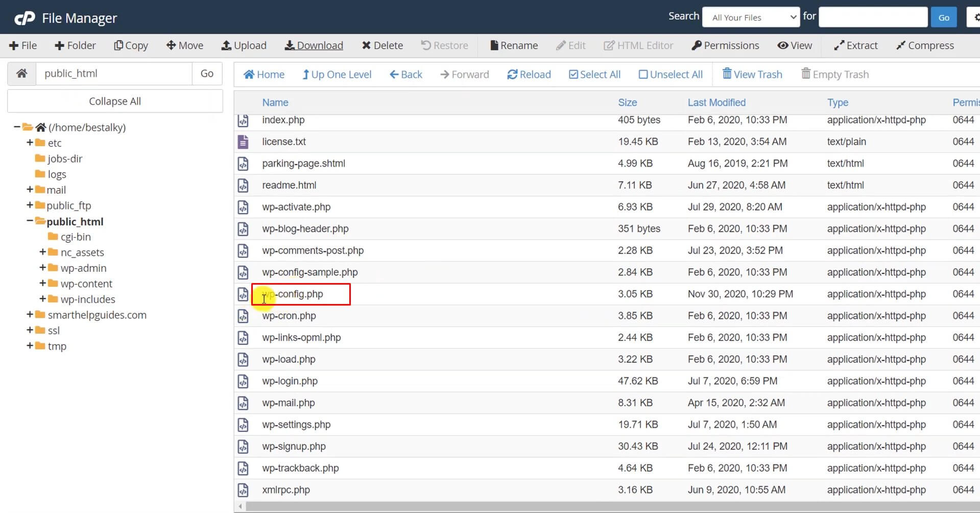This screenshot has width=980, height=513.
Task: Expand the smarthelpguides.com folder
Action: (x=30, y=315)
